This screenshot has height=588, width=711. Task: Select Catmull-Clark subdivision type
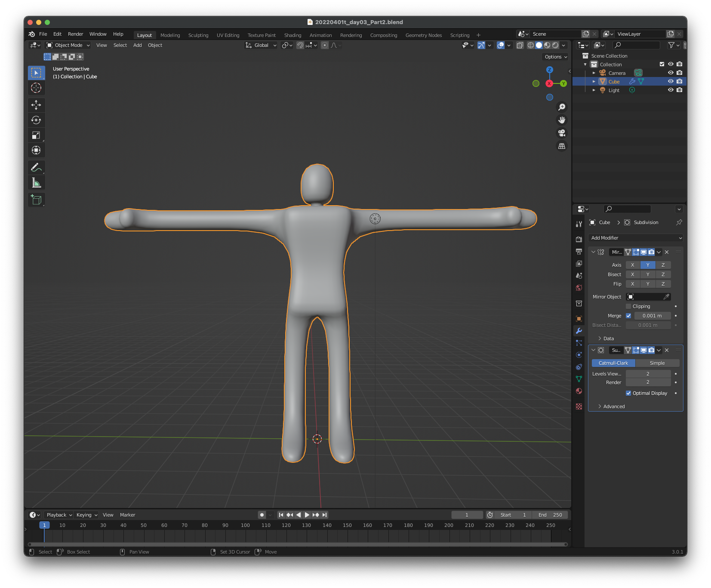coord(613,363)
